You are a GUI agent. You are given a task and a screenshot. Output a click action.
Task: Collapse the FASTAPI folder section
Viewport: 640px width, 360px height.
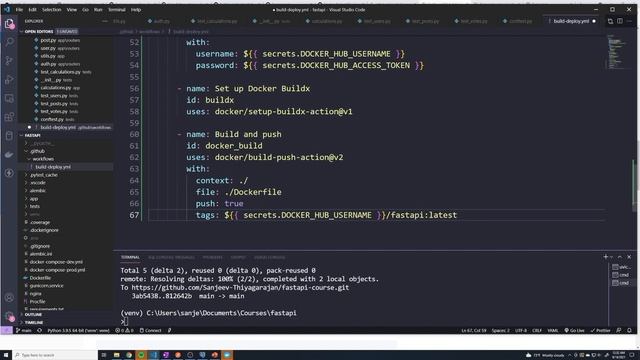[x=32, y=135]
